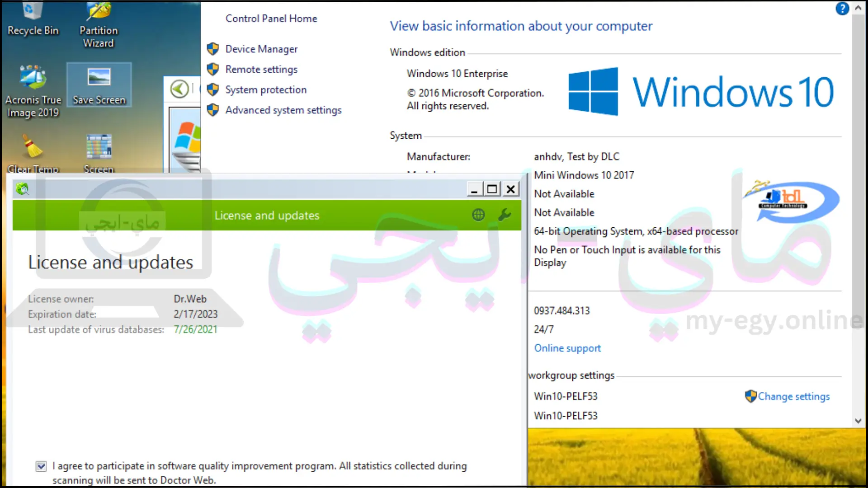This screenshot has width=868, height=488.
Task: Click the 64-bit Operating System text
Action: (x=636, y=231)
